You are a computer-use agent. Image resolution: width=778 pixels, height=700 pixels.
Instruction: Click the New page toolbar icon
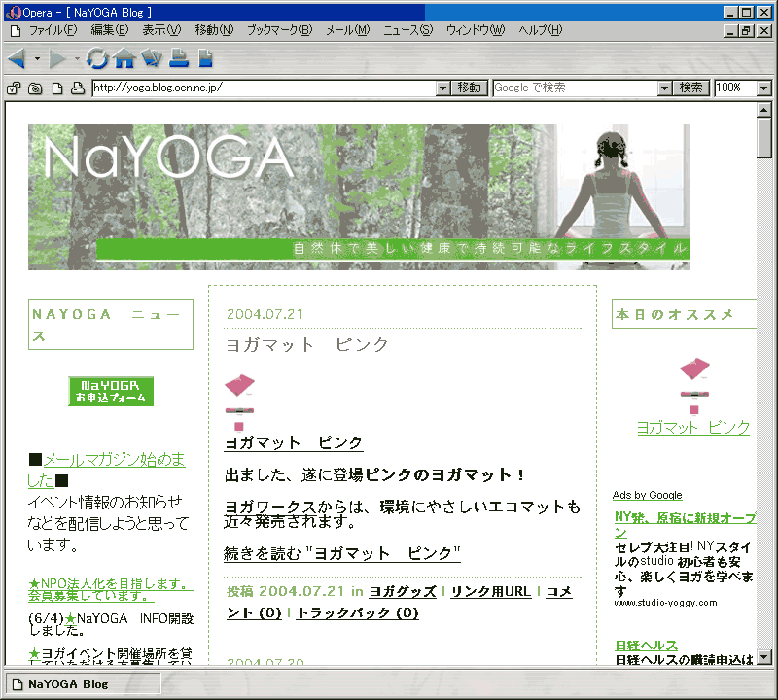coord(205,58)
